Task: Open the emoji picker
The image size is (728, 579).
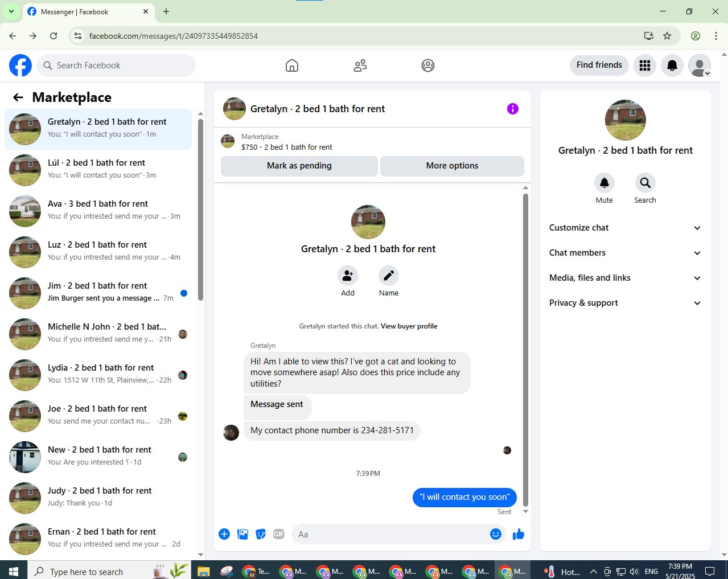Action: tap(496, 534)
